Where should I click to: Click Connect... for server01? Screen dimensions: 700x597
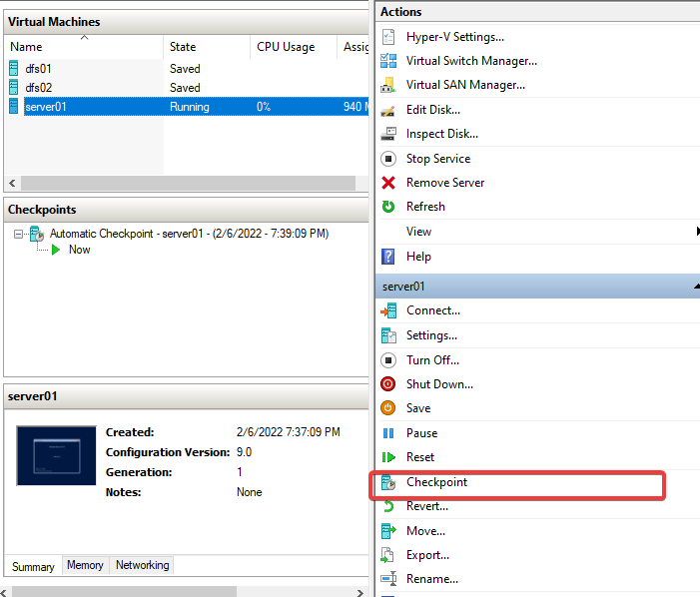[x=433, y=310]
